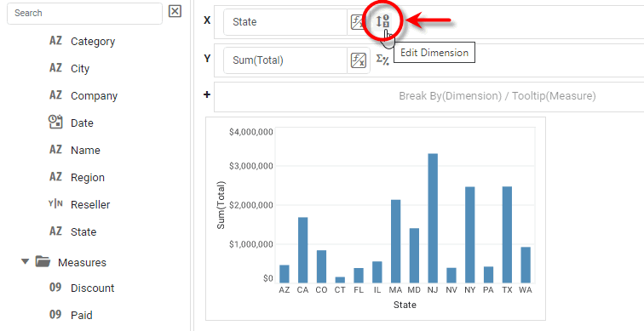Click the 09 icon beside Paid
The width and height of the screenshot is (644, 331).
point(55,315)
